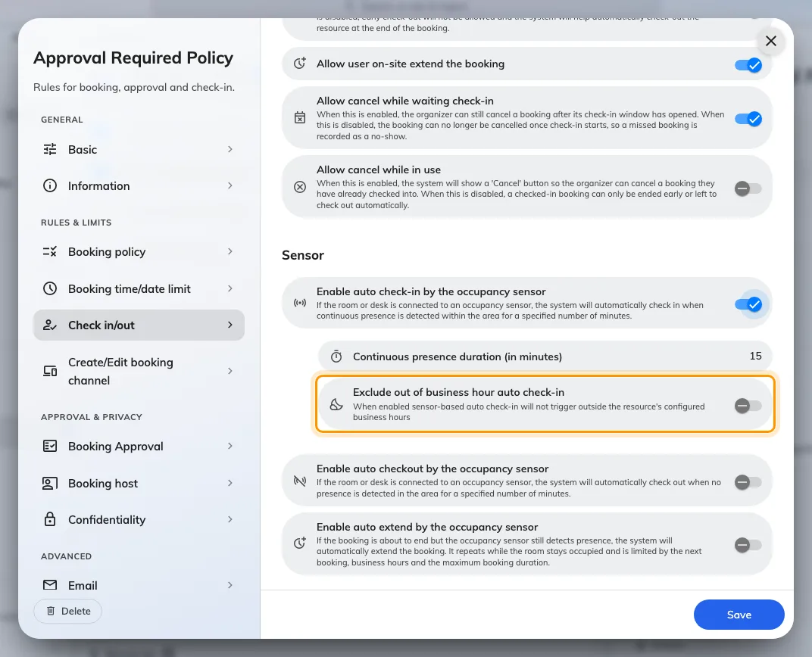The image size is (812, 657).
Task: Toggle Exclude out of business hour auto check-in
Action: 748,406
